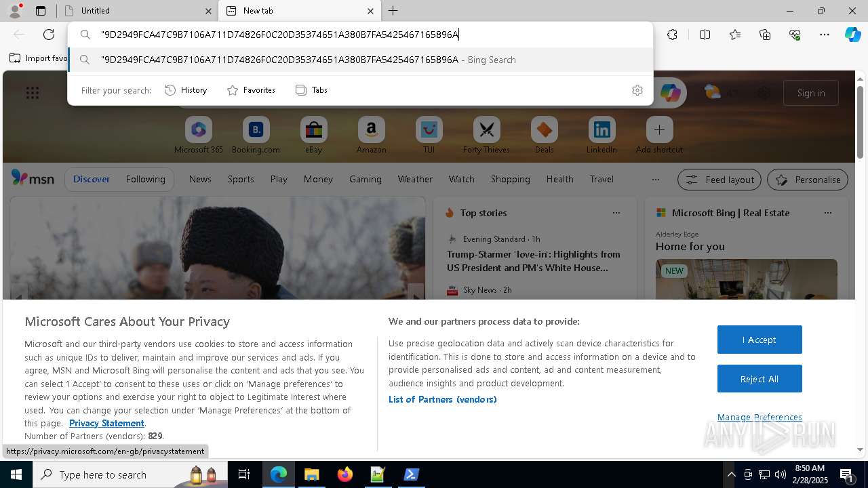Open the Collections icon
This screenshot has height=488, width=868.
point(765,35)
